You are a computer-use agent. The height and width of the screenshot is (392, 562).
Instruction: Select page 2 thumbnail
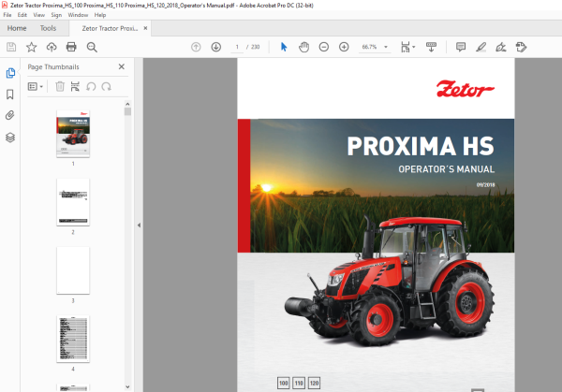tap(73, 202)
